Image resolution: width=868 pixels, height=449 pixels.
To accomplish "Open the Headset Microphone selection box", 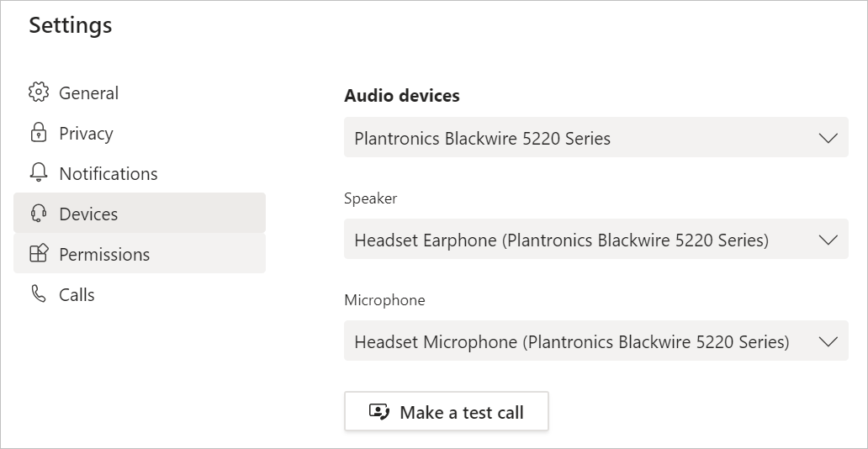I will (x=596, y=341).
